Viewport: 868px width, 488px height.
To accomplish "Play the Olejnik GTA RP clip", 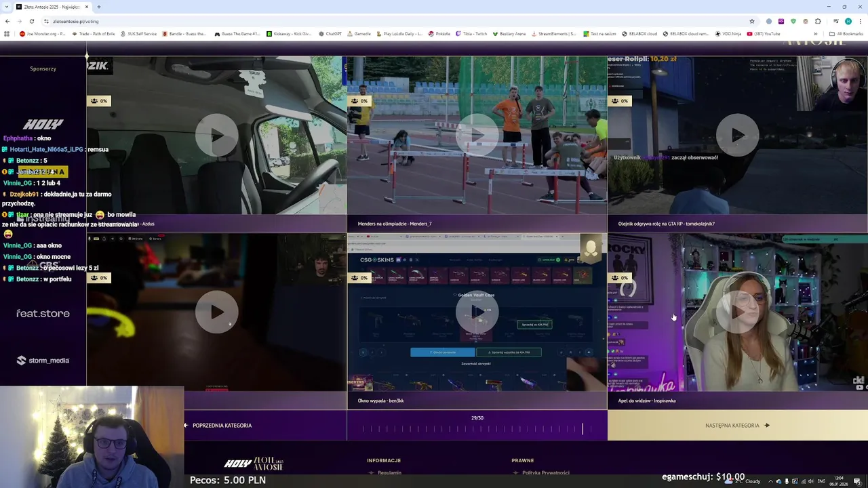I will coord(737,136).
